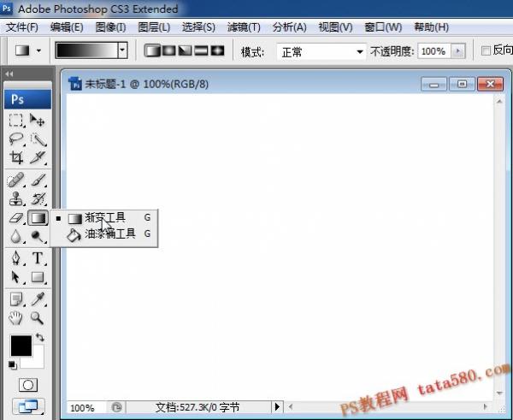Collapse the toolbox with double arrows
The height and width of the screenshot is (420, 513).
point(9,74)
